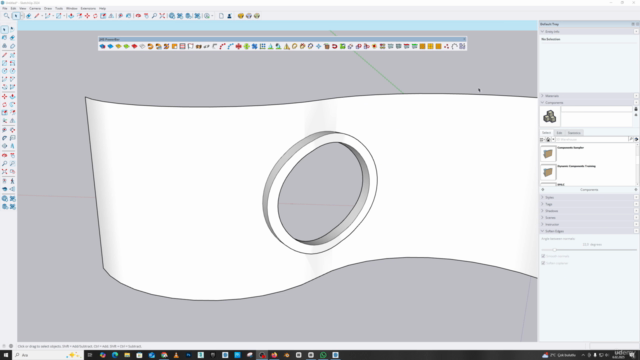
Task: Open the Windows Start button
Action: pyautogui.click(x=6, y=355)
